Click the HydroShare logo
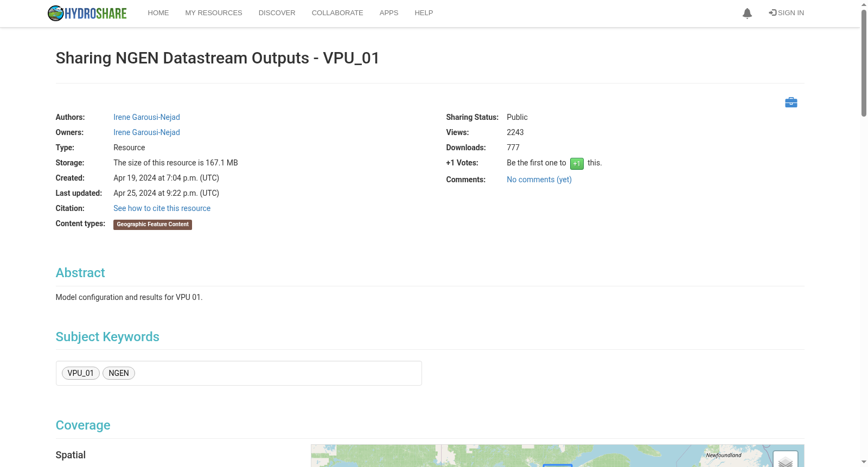This screenshot has height=467, width=868. (x=87, y=13)
